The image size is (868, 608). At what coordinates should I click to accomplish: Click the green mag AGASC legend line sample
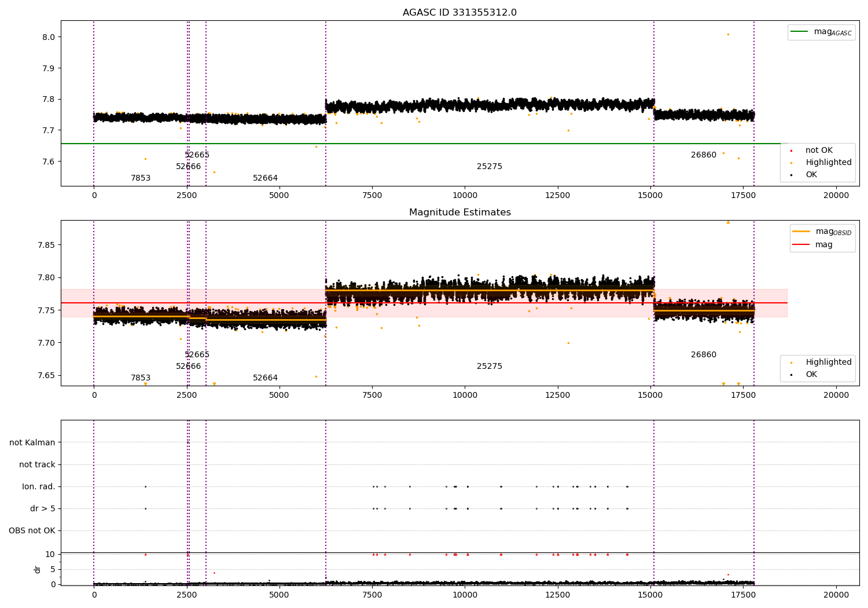[799, 32]
